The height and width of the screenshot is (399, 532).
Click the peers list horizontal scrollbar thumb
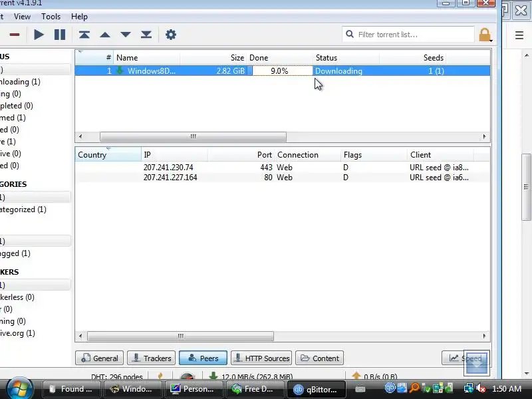click(180, 336)
